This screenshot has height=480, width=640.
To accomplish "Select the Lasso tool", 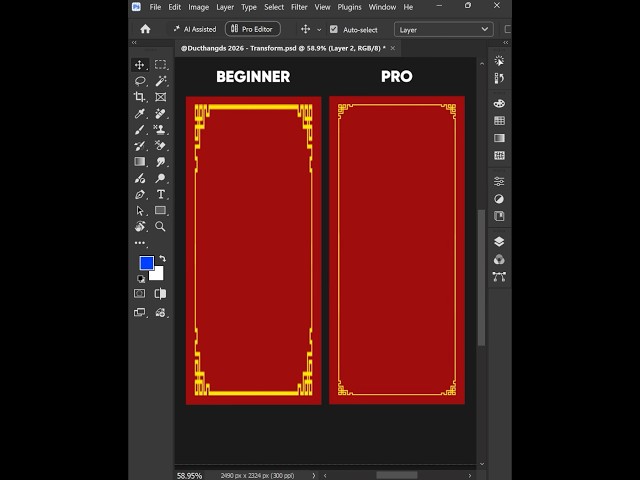I will 140,81.
